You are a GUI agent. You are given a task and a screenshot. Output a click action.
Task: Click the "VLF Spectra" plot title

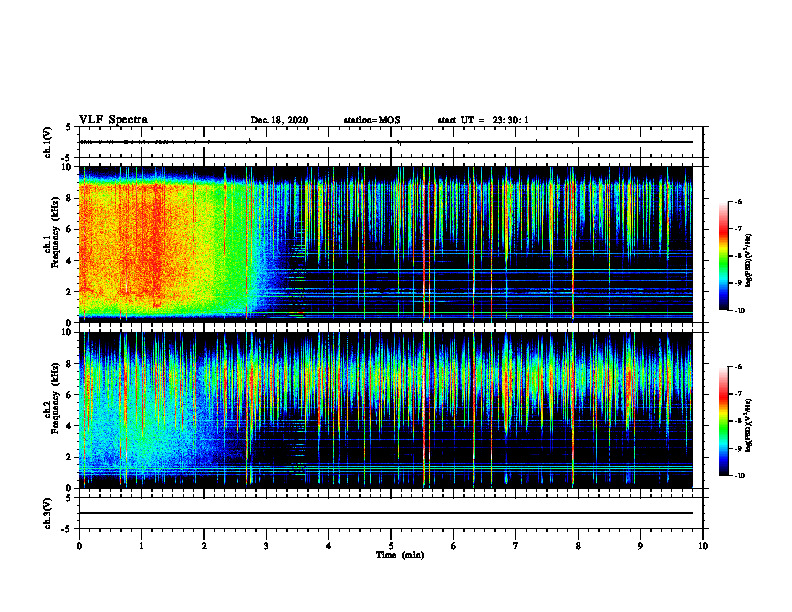coord(113,120)
